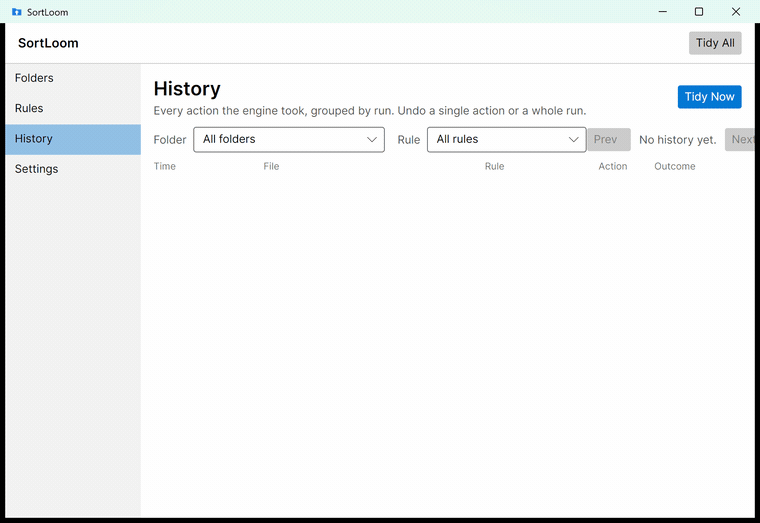
Task: Click the Time column header
Action: (x=165, y=166)
